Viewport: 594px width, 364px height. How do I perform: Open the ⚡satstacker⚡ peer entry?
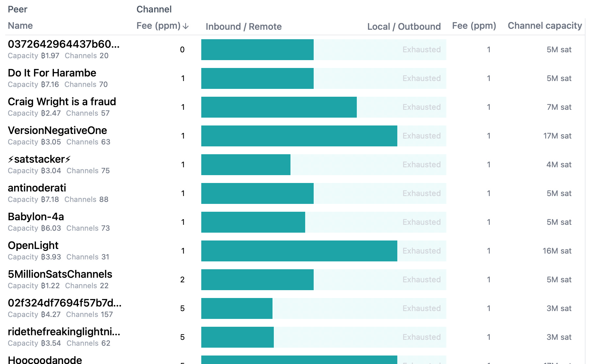click(39, 159)
